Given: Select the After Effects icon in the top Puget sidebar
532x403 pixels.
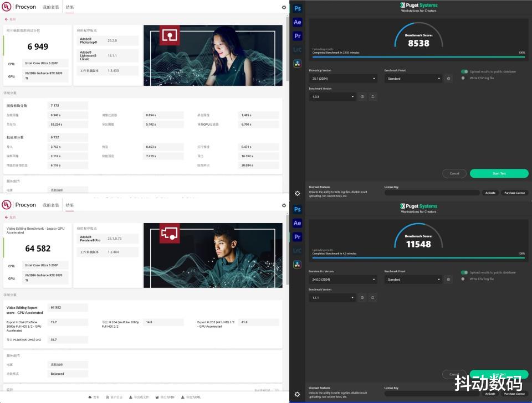Looking at the screenshot, I should 298,22.
